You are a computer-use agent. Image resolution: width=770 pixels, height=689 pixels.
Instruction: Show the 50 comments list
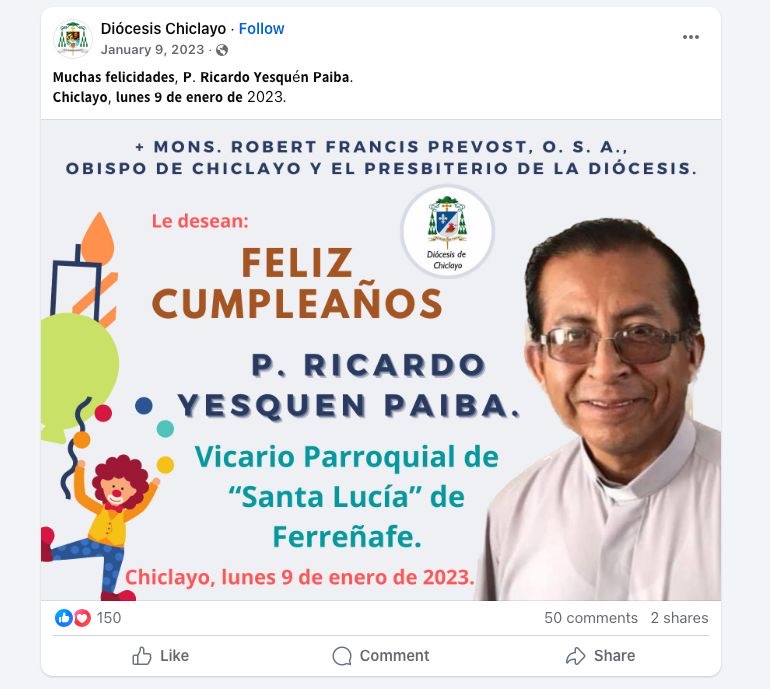tap(591, 618)
